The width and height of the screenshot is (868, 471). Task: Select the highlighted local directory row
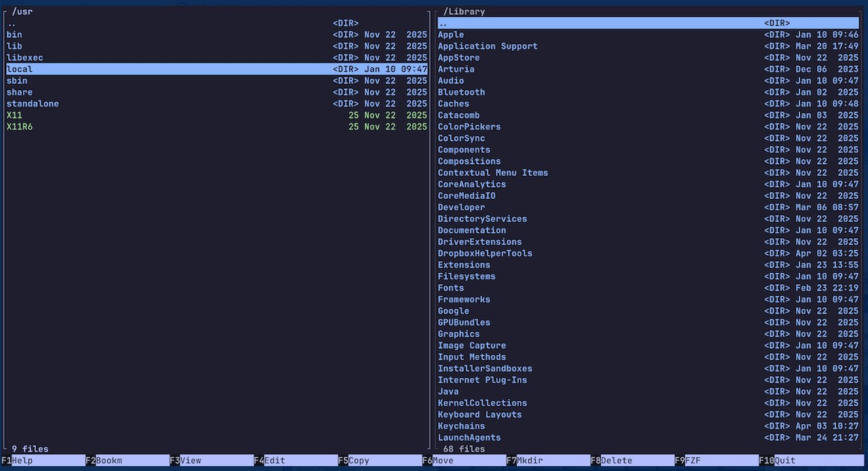(x=217, y=69)
